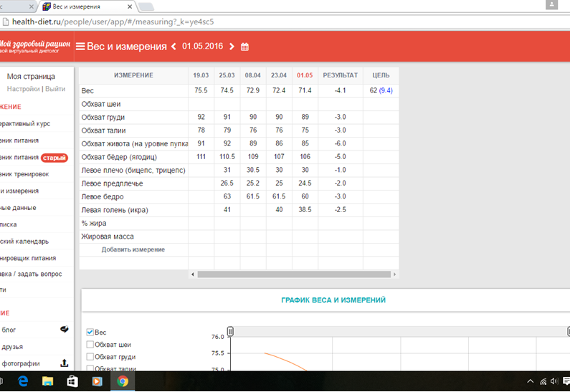Image resolution: width=570 pixels, height=392 pixels.
Task: Enable the Обхват груди chart checkbox
Action: point(90,357)
